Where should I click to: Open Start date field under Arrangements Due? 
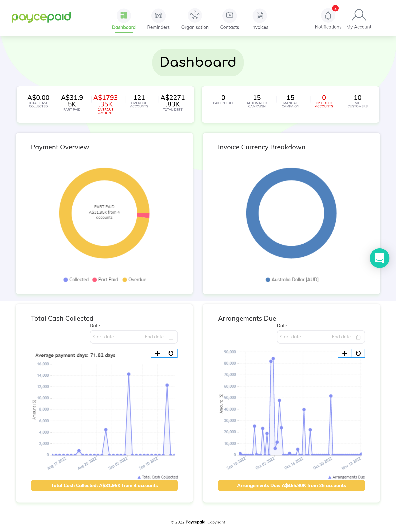[x=291, y=337]
